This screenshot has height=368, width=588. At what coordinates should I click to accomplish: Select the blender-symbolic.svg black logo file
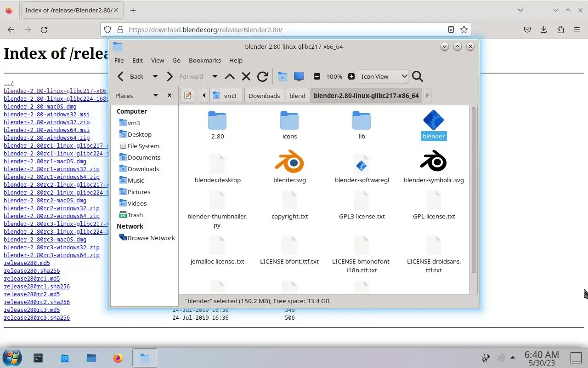click(434, 162)
